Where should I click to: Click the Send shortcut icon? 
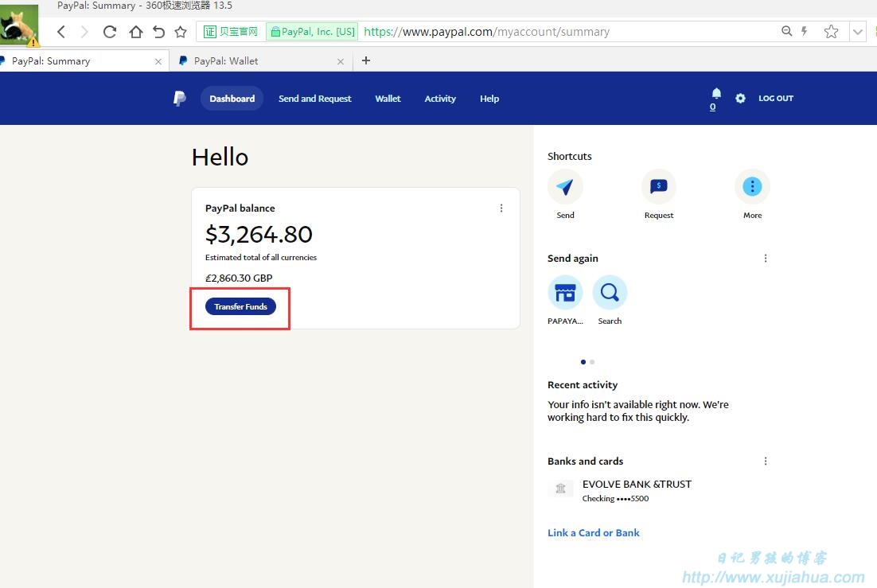tap(565, 186)
